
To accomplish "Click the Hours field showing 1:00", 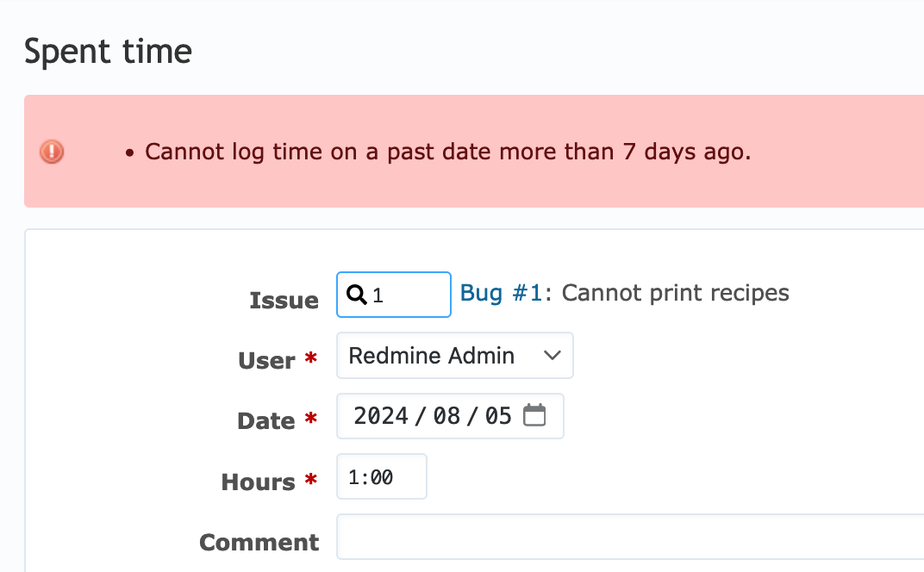I will (x=381, y=476).
